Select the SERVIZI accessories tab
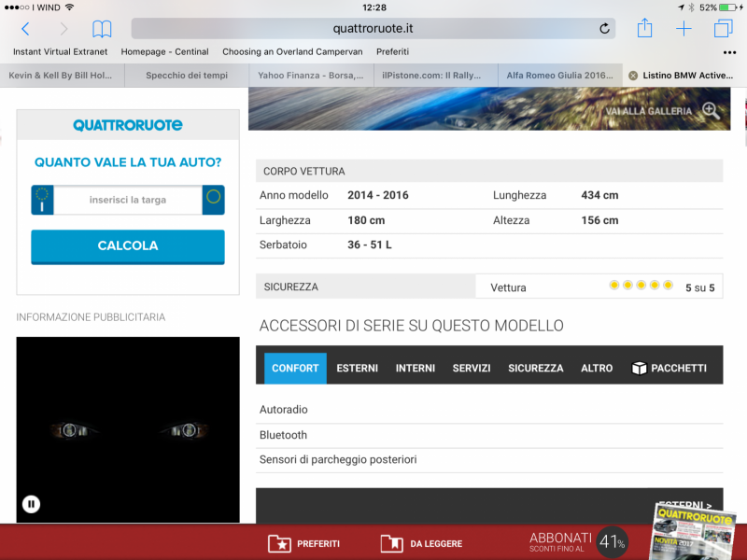This screenshot has width=747, height=560. tap(472, 368)
